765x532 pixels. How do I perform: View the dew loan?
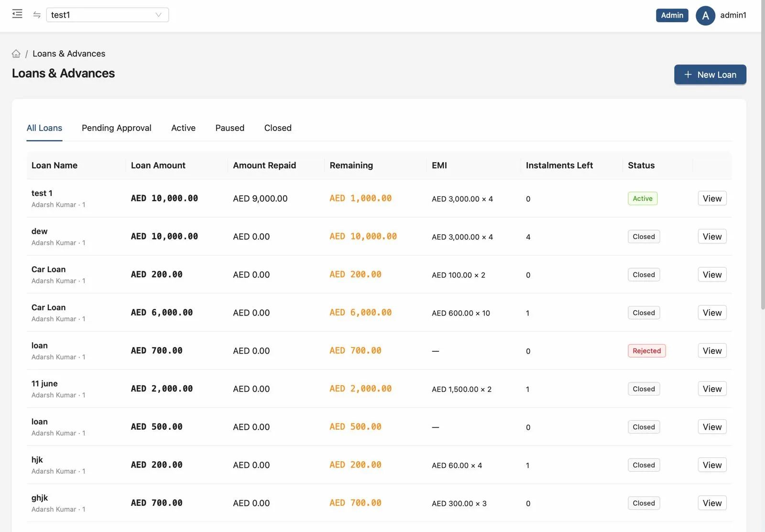[712, 237]
